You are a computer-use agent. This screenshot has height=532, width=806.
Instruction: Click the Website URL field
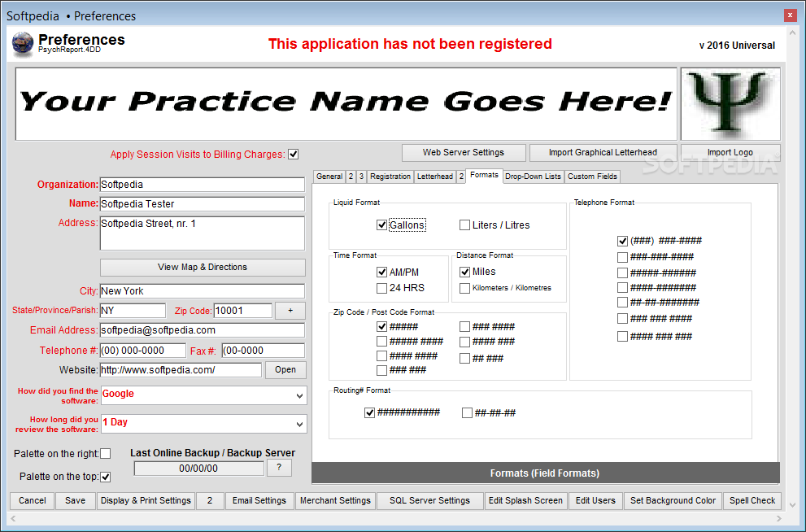click(x=181, y=370)
